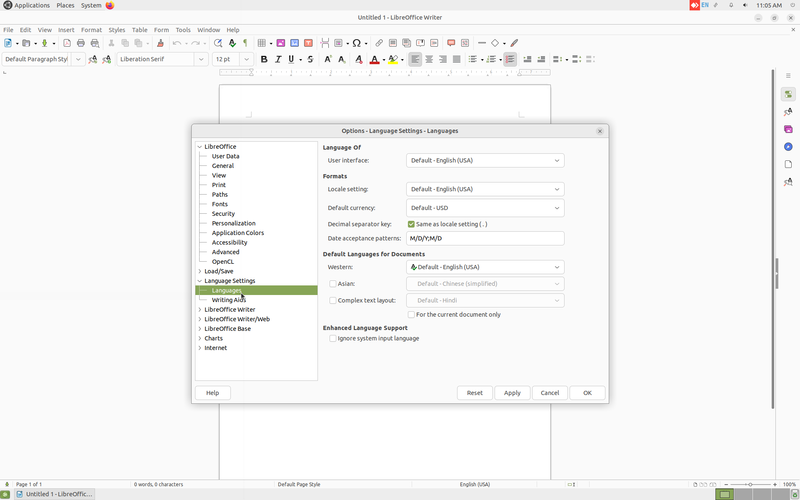Open the File menu
The width and height of the screenshot is (800, 500).
coord(8,30)
